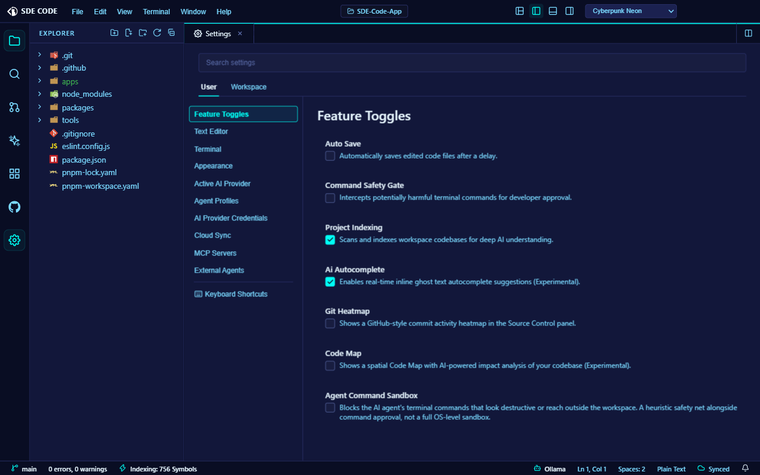760x475 pixels.
Task: Click the Synced cloud status item
Action: pos(713,469)
